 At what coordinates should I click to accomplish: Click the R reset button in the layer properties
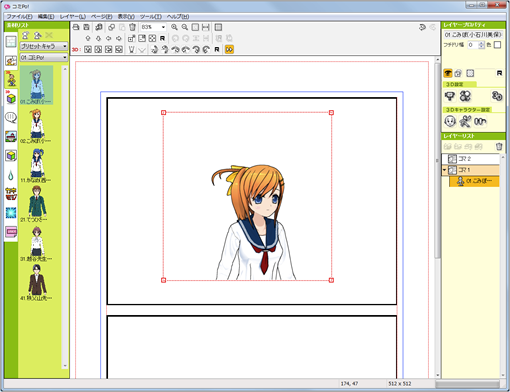[499, 73]
